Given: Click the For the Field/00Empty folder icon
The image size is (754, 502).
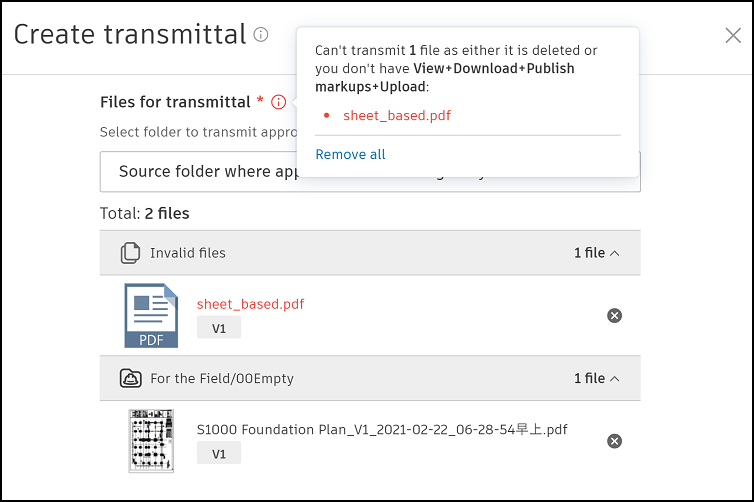Looking at the screenshot, I should (130, 378).
